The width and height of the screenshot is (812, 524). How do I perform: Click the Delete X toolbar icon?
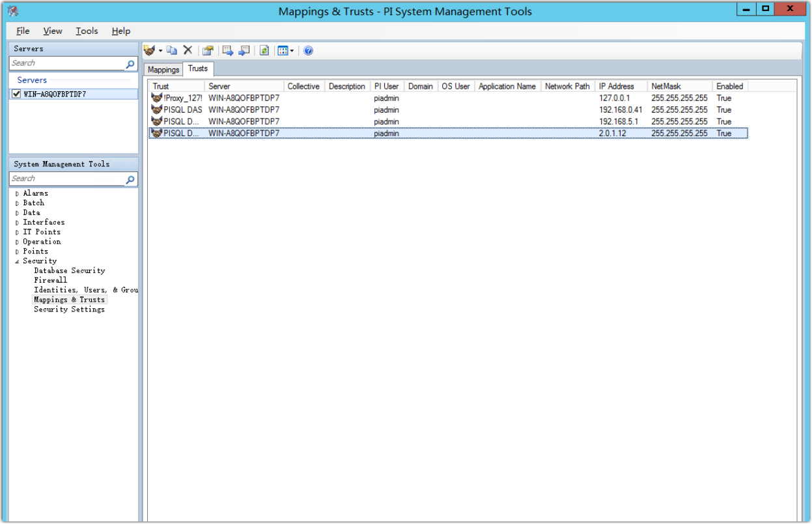[x=188, y=50]
